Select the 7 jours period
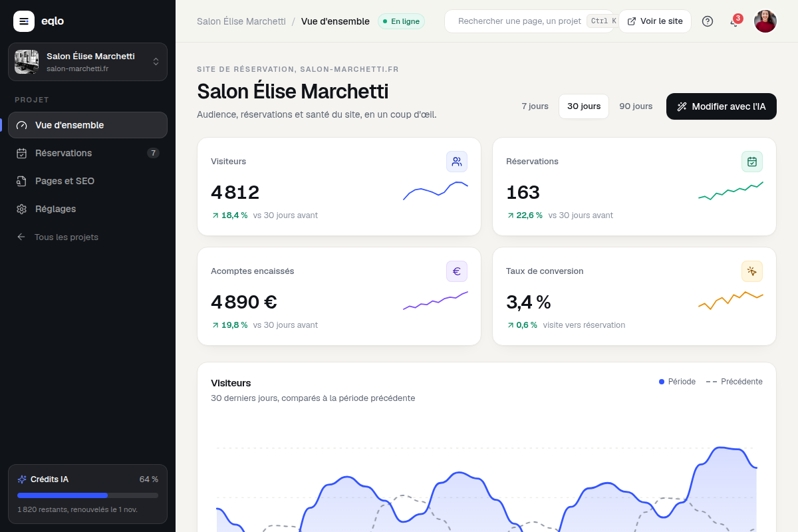798x532 pixels. tap(535, 106)
